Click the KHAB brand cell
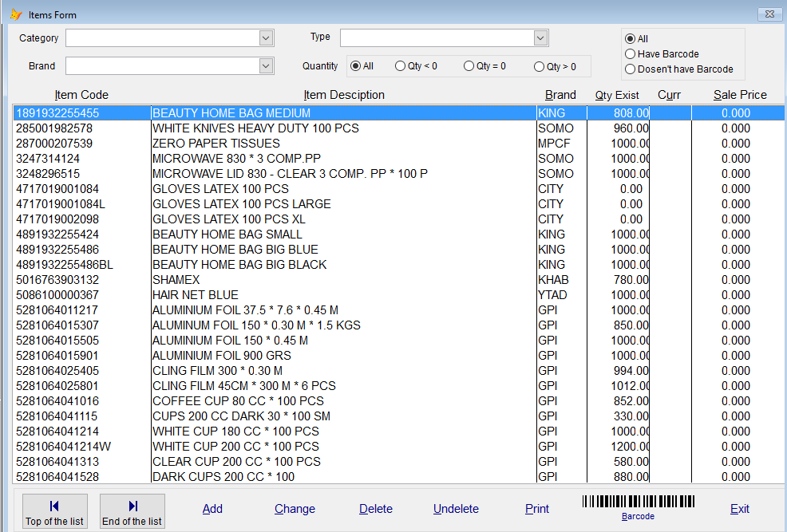Screen dimensions: 787x532 click(x=553, y=280)
